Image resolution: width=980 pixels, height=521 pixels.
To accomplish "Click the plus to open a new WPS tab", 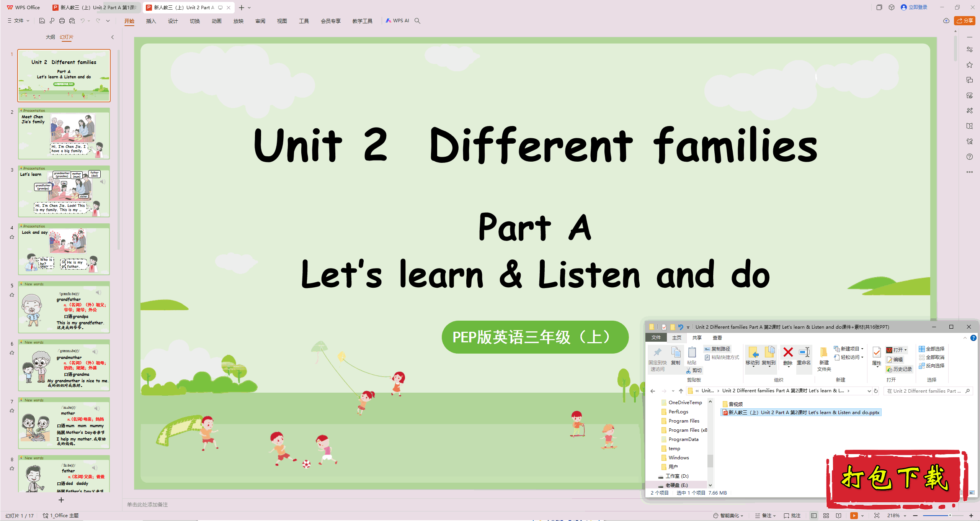I will coord(242,8).
